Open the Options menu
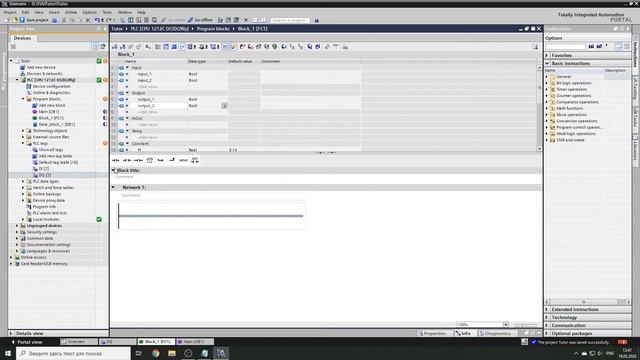The height and width of the screenshot is (360, 640). [89, 12]
